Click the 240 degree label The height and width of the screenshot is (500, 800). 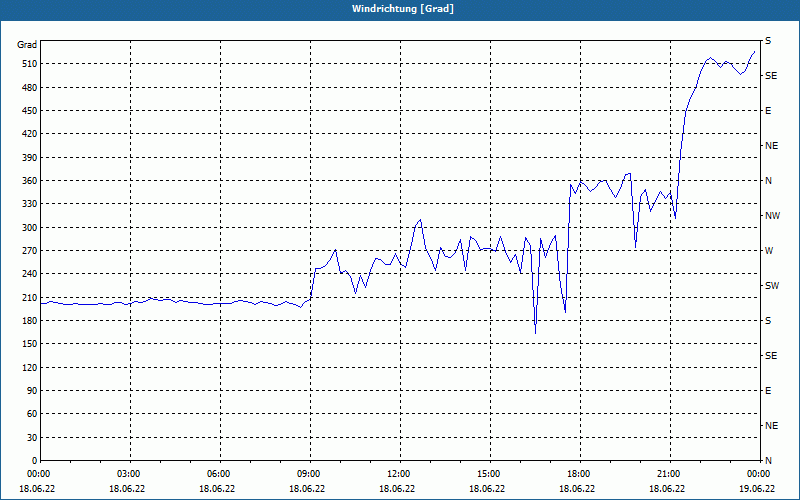point(29,274)
